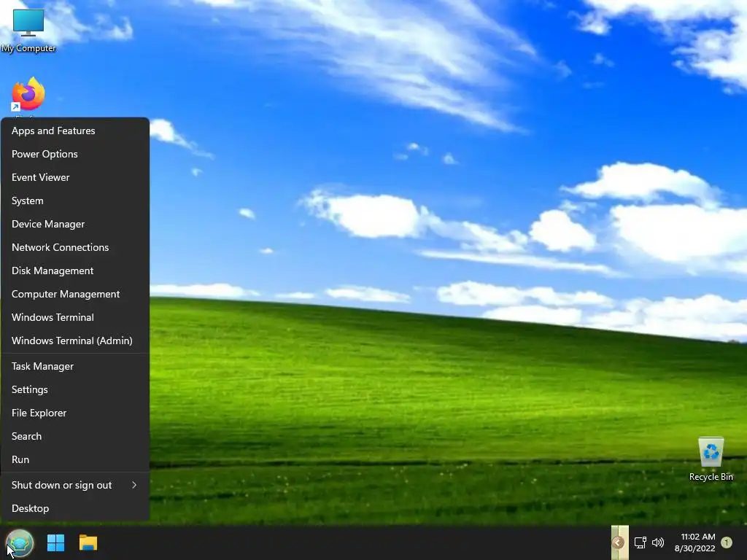The image size is (747, 560).
Task: Open notification badge in the tray
Action: point(727,542)
